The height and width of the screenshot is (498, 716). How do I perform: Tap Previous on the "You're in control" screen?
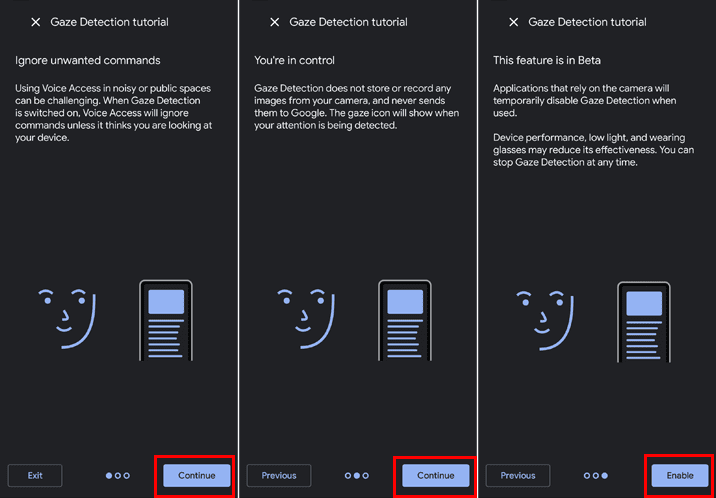click(x=279, y=476)
